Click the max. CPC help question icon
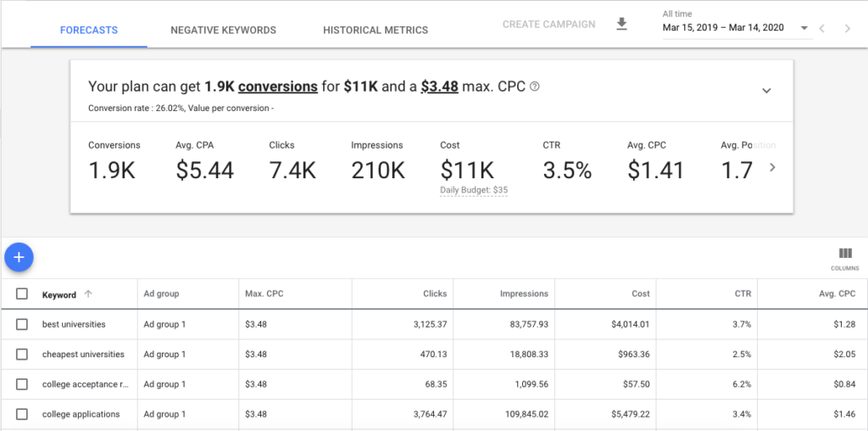Viewport: 868px width, 431px height. point(535,87)
